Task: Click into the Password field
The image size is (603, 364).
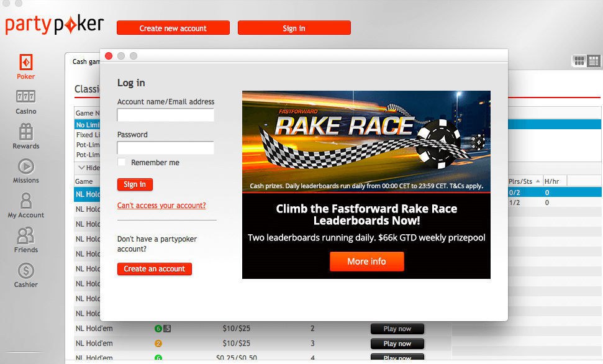Action: (x=165, y=148)
